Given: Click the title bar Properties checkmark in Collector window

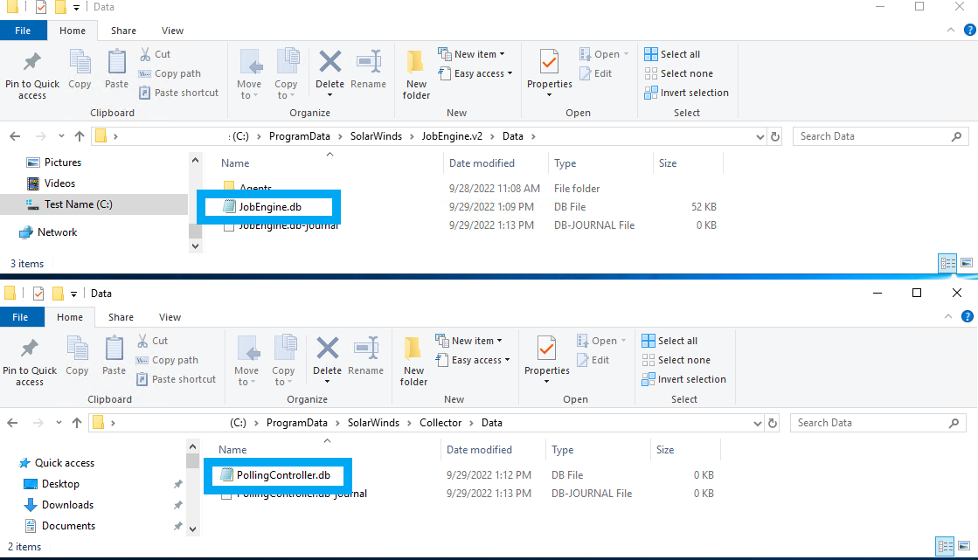Looking at the screenshot, I should point(38,293).
